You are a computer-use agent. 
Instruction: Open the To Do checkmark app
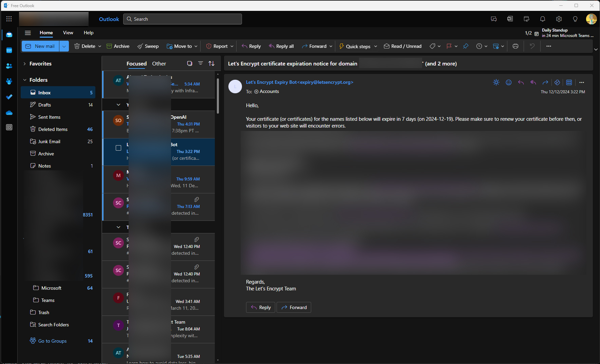tap(9, 97)
